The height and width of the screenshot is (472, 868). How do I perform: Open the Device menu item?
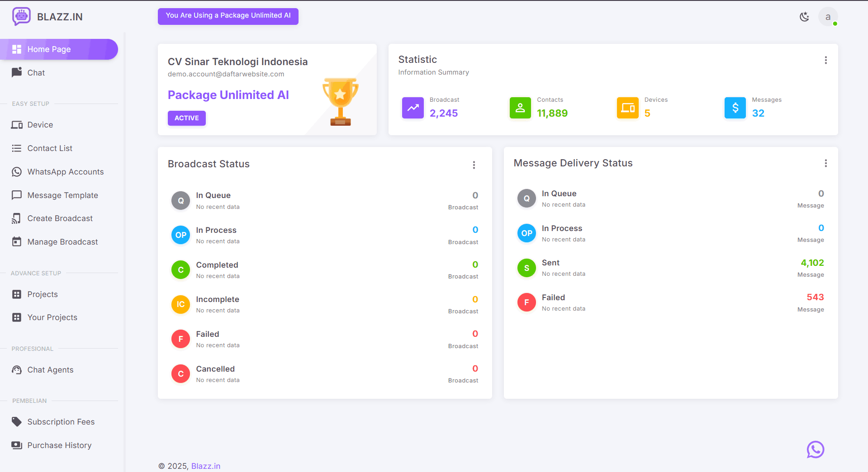coord(59,125)
